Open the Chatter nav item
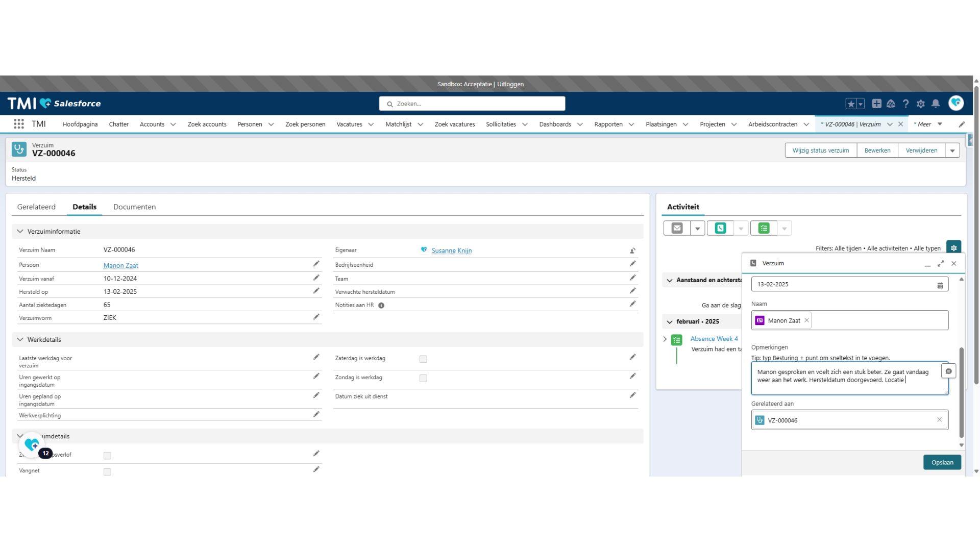Viewport: 980px width, 551px height. [119, 124]
